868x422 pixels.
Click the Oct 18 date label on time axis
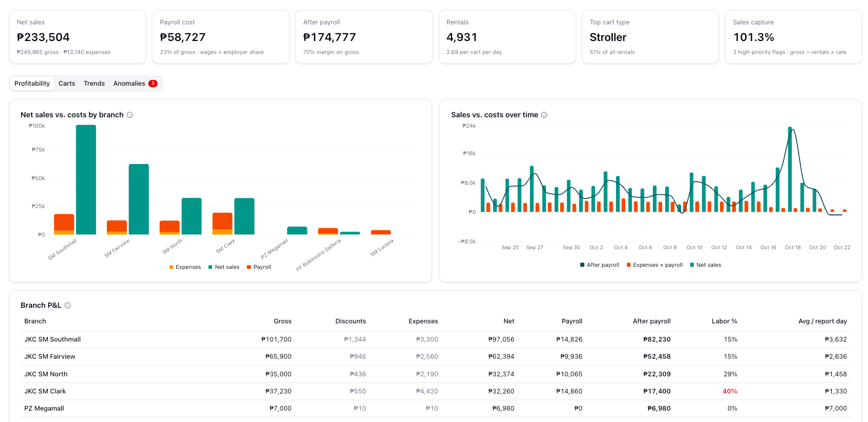point(793,248)
